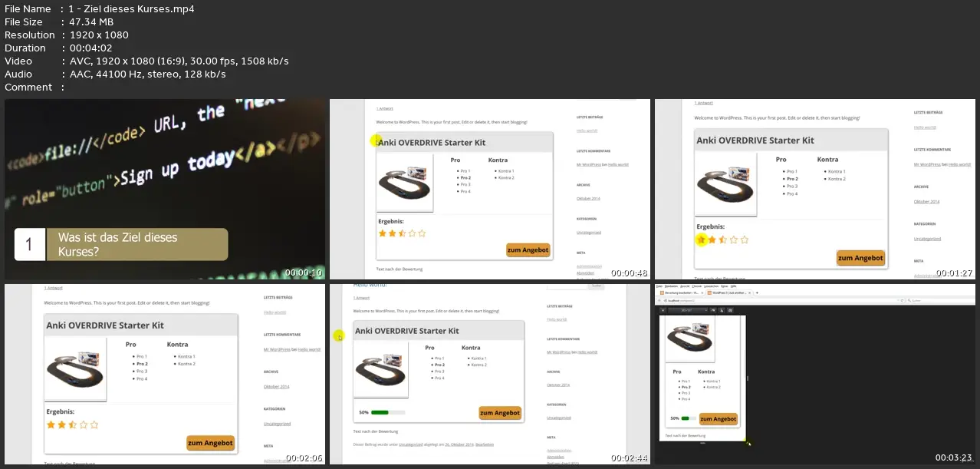Open '1 Antwort' link in the 00:02:44 frame
Image resolution: width=980 pixels, height=469 pixels.
tap(361, 298)
